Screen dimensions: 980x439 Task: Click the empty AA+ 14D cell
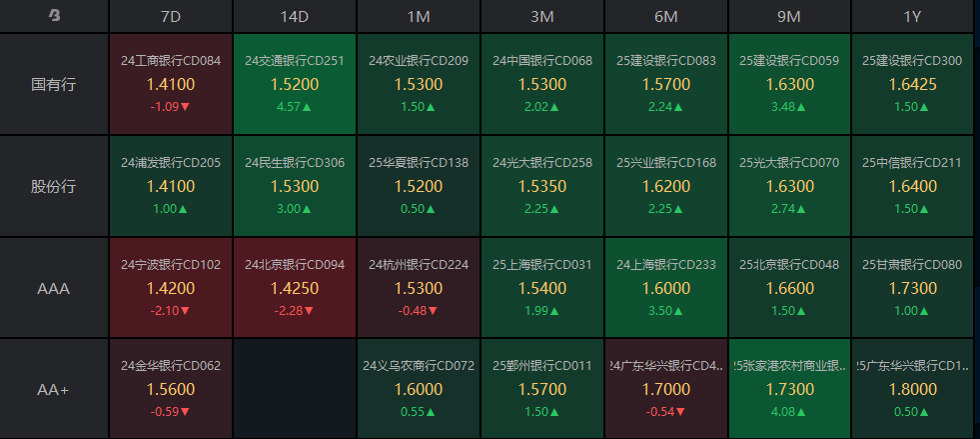[x=294, y=389]
